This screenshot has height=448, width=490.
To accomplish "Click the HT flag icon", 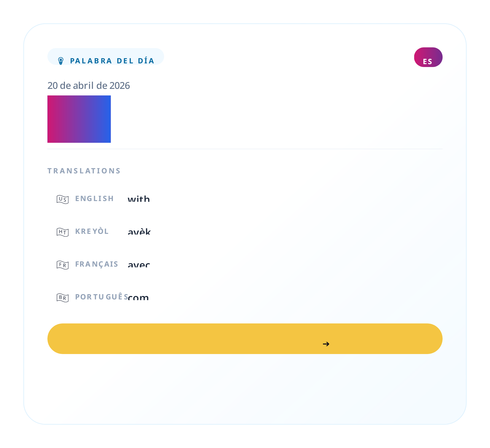I will 62,232.
